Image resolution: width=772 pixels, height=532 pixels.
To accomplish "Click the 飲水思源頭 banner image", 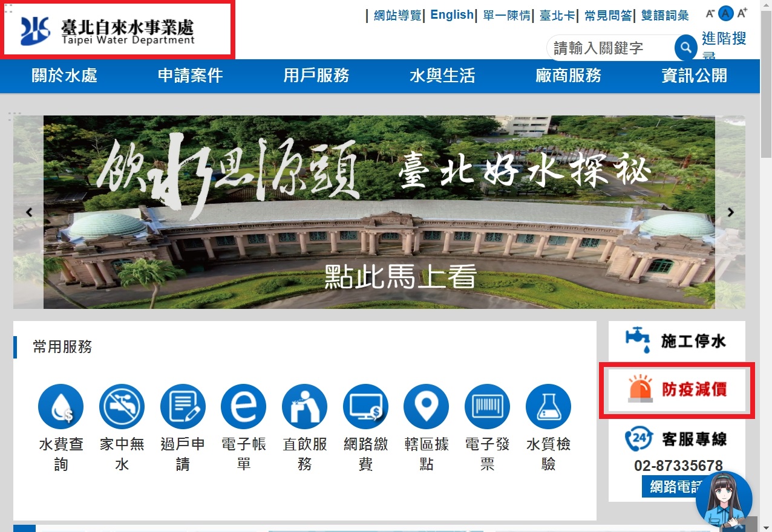I will point(379,212).
